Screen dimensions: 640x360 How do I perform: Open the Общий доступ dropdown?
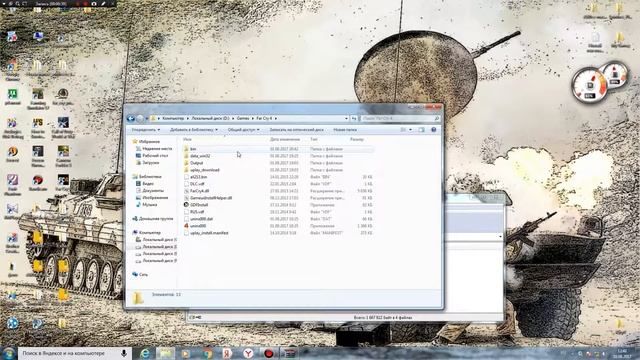pyautogui.click(x=243, y=130)
